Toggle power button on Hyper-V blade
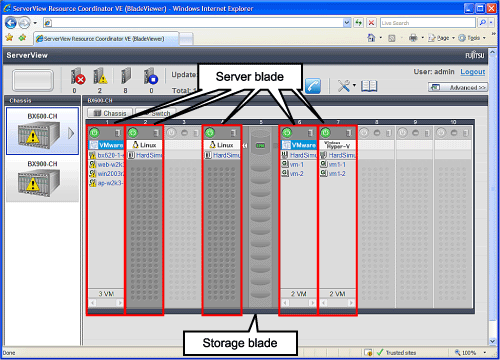Image resolution: width=500 pixels, height=360 pixels. 325,133
